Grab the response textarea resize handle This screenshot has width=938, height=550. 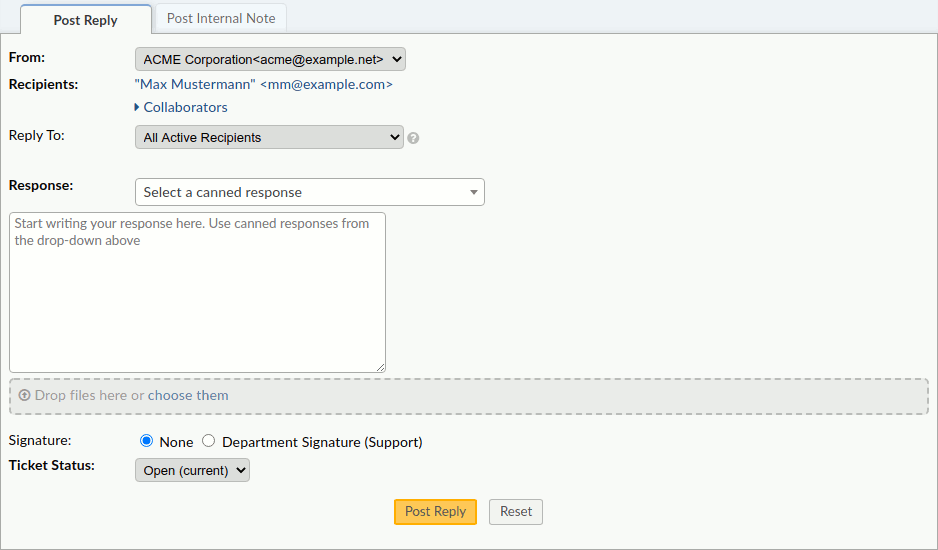click(381, 367)
